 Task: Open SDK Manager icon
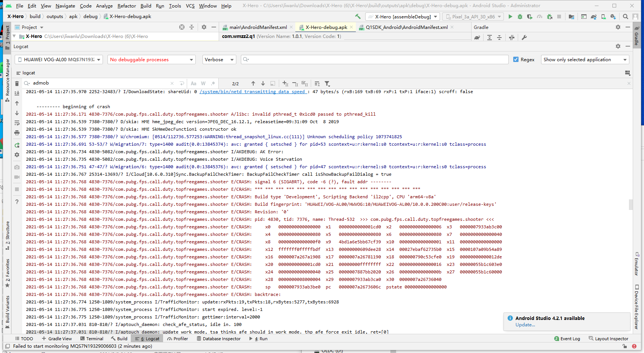(x=613, y=17)
